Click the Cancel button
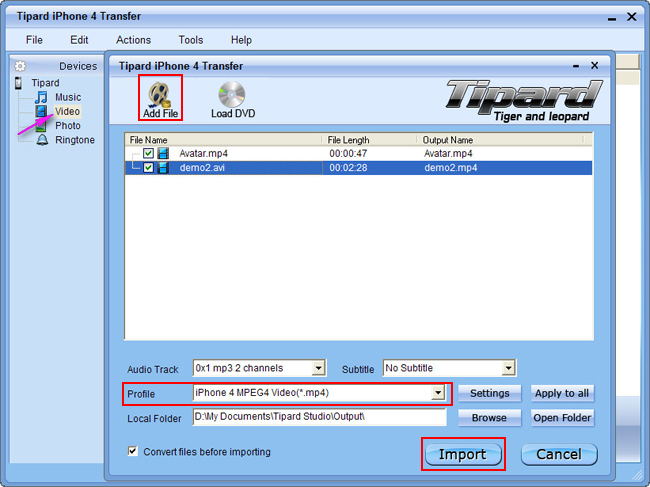 coord(559,454)
